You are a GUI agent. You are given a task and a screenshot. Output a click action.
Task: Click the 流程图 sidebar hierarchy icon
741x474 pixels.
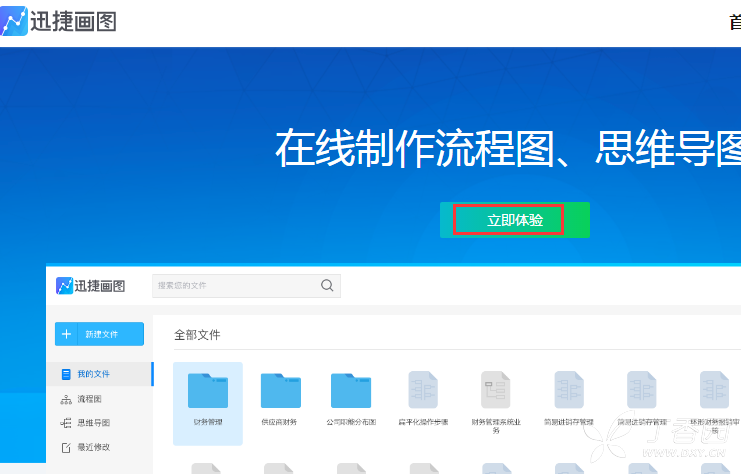tap(66, 400)
